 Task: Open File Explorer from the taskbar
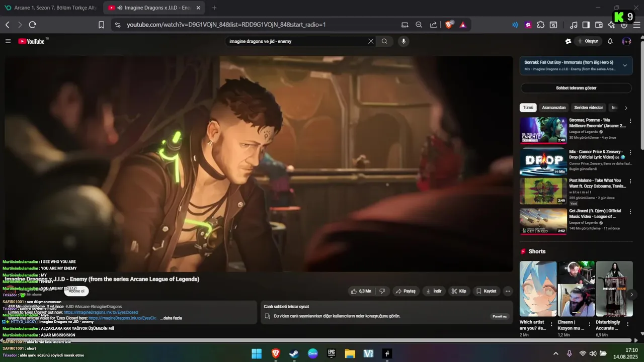350,353
